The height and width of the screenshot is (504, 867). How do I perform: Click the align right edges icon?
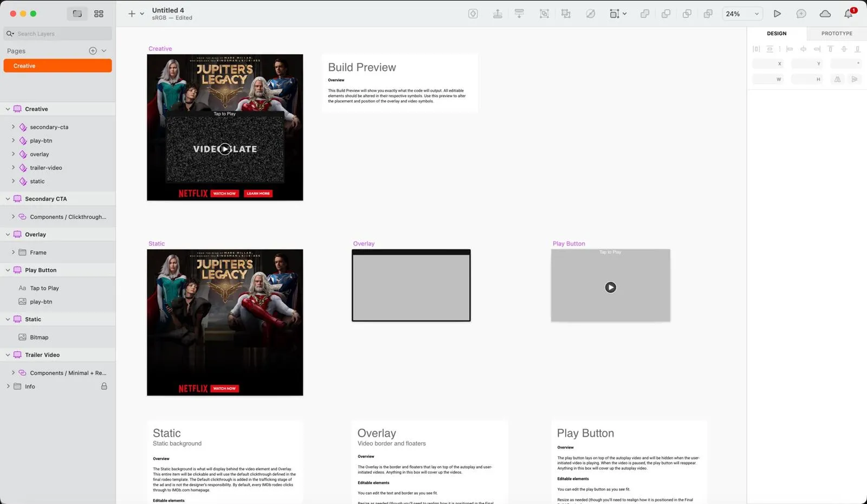click(817, 49)
